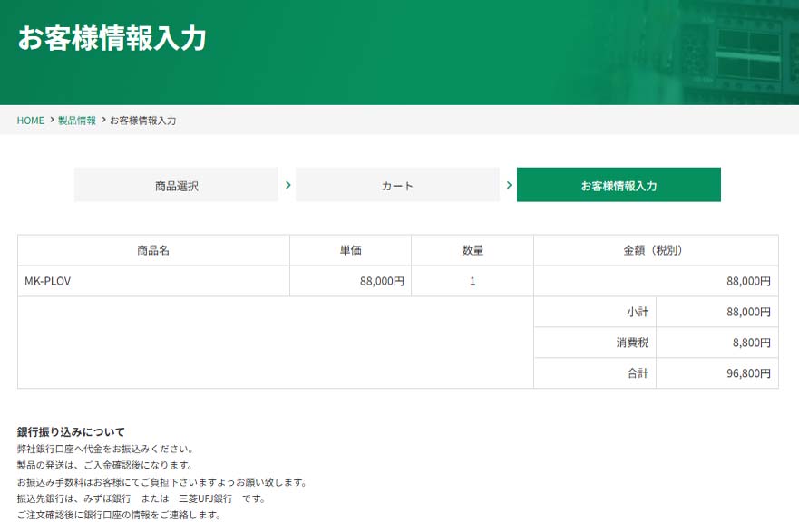Click the arrow between カート and お客様情報入力

point(509,185)
